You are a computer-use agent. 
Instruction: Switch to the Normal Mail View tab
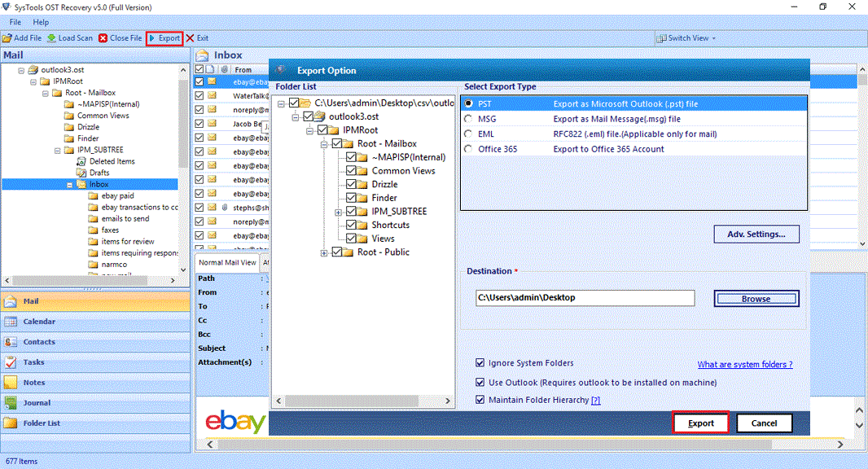227,262
